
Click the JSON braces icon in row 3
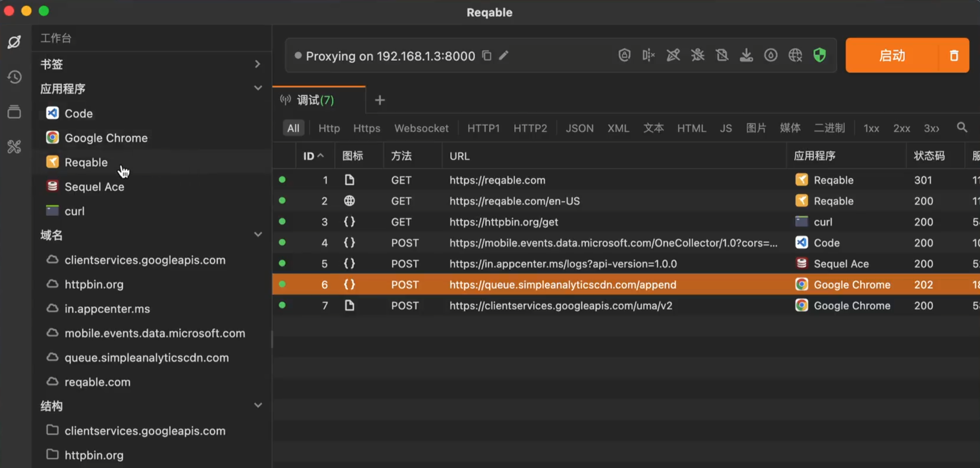tap(349, 222)
